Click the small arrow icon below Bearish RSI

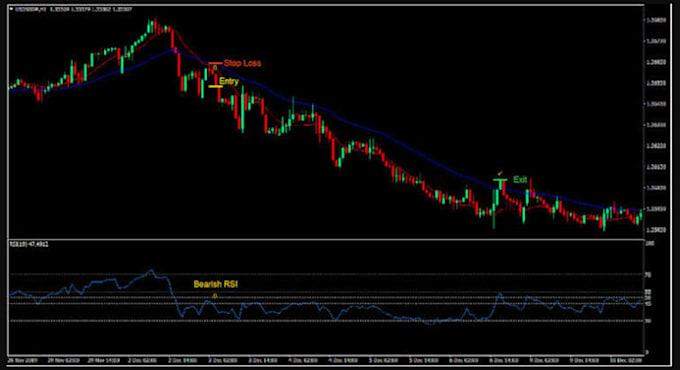pyautogui.click(x=215, y=296)
